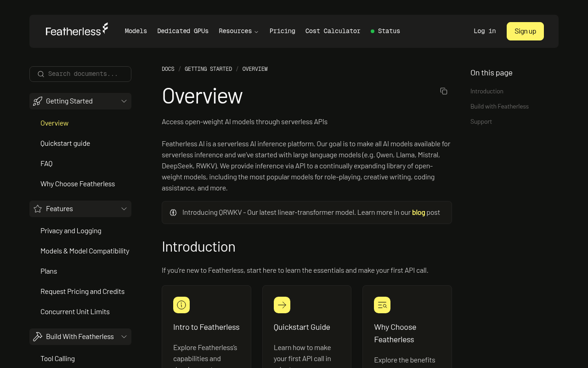Jump to Support in On this page
The height and width of the screenshot is (368, 588).
point(481,122)
